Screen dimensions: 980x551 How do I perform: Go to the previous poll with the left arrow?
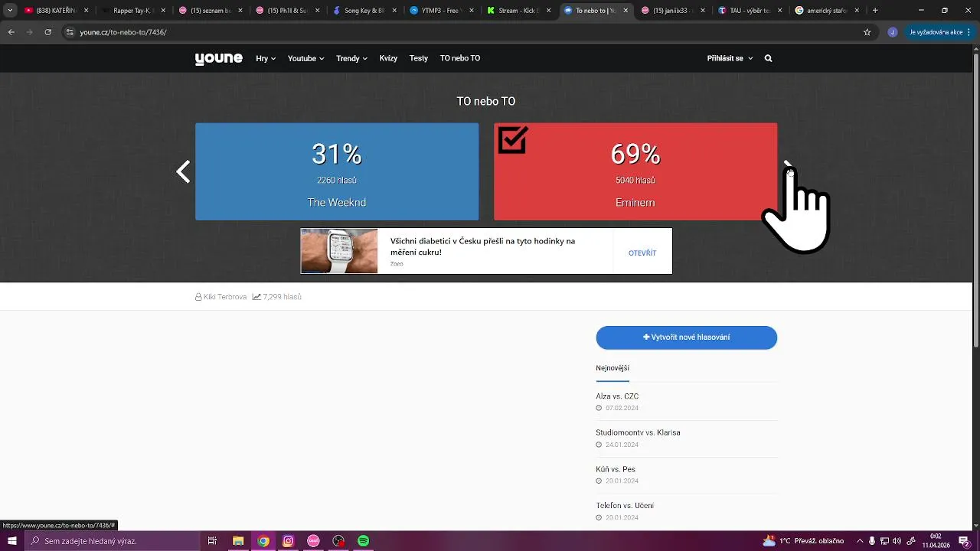click(183, 171)
